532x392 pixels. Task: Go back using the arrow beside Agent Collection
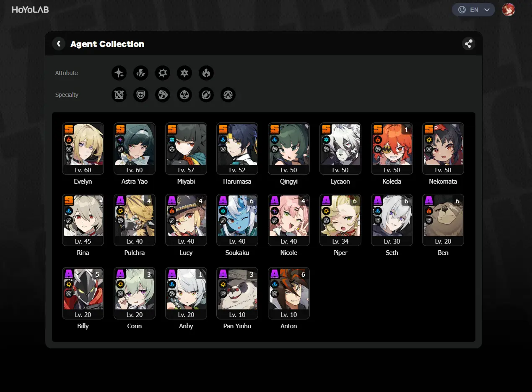coord(59,44)
